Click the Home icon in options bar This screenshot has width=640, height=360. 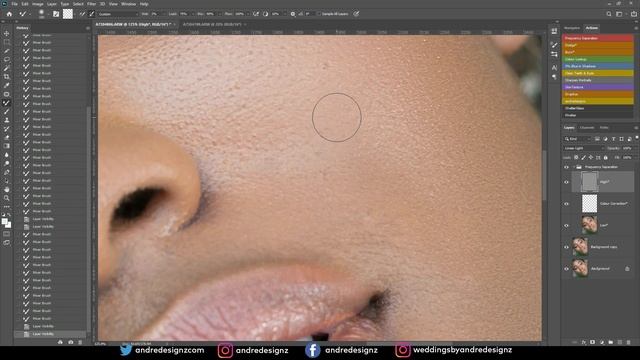coord(9,14)
